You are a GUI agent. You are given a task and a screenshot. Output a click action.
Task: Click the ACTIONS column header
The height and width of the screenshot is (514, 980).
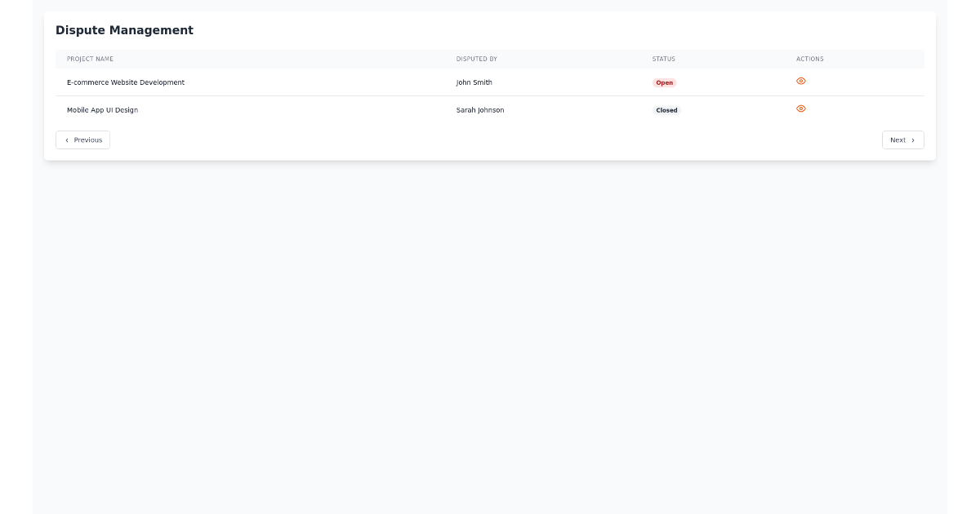click(x=809, y=59)
